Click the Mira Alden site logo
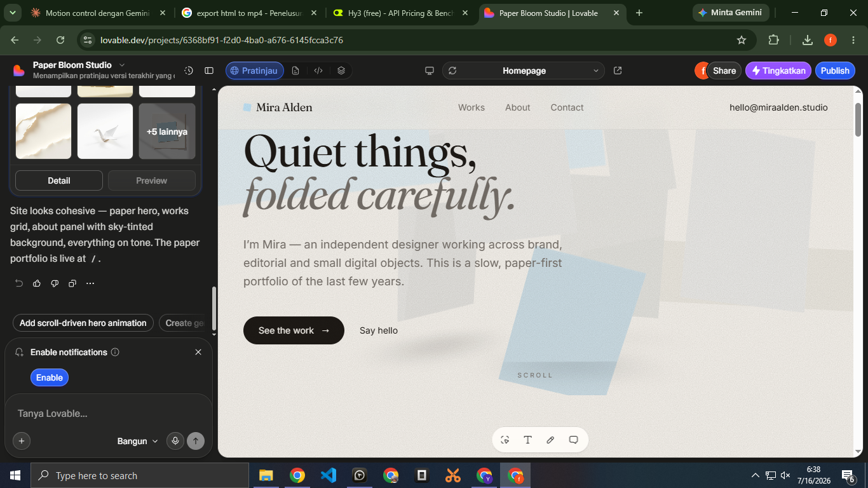This screenshot has height=488, width=868. tap(278, 107)
